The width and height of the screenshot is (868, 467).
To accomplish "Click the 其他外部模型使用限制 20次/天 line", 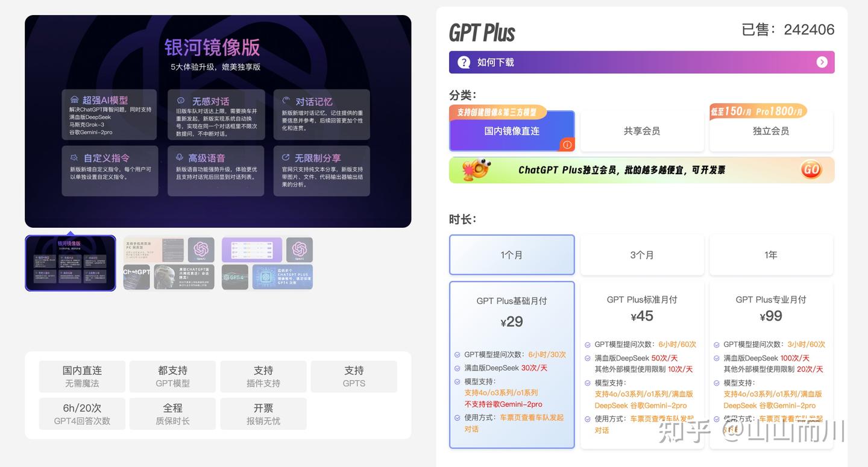I will tap(773, 369).
